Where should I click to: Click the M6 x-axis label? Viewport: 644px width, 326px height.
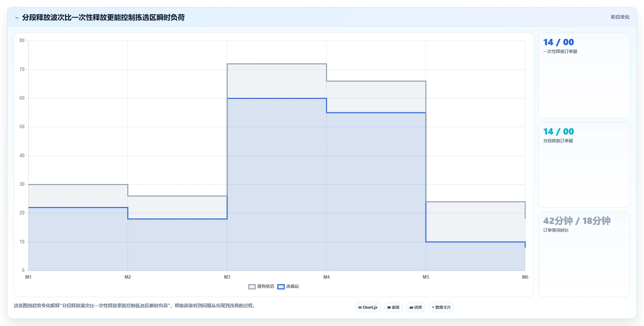pyautogui.click(x=525, y=277)
